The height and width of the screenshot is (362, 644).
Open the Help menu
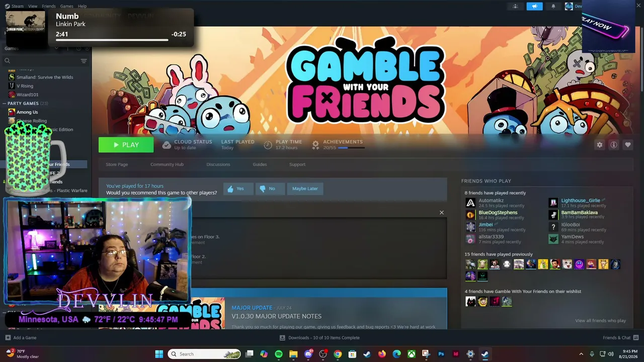click(x=82, y=6)
